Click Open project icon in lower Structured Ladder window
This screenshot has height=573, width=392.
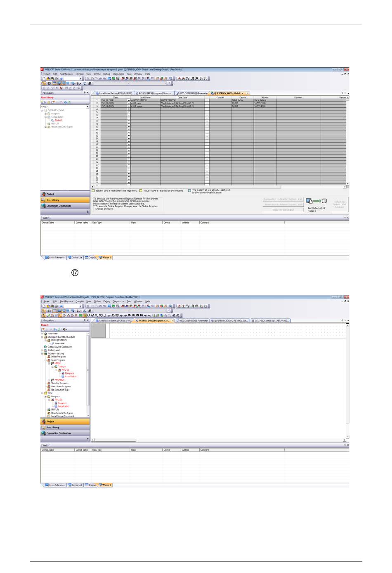[48, 306]
